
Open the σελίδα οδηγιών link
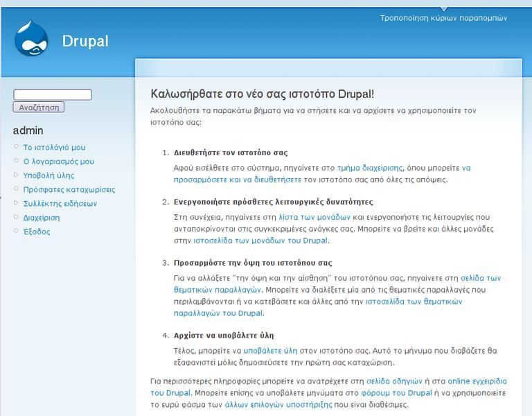[395, 381]
